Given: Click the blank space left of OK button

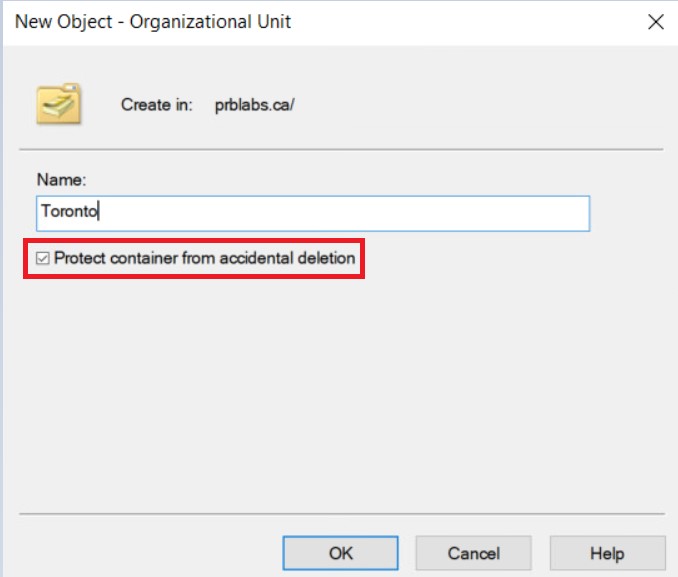Looking at the screenshot, I should 150,553.
